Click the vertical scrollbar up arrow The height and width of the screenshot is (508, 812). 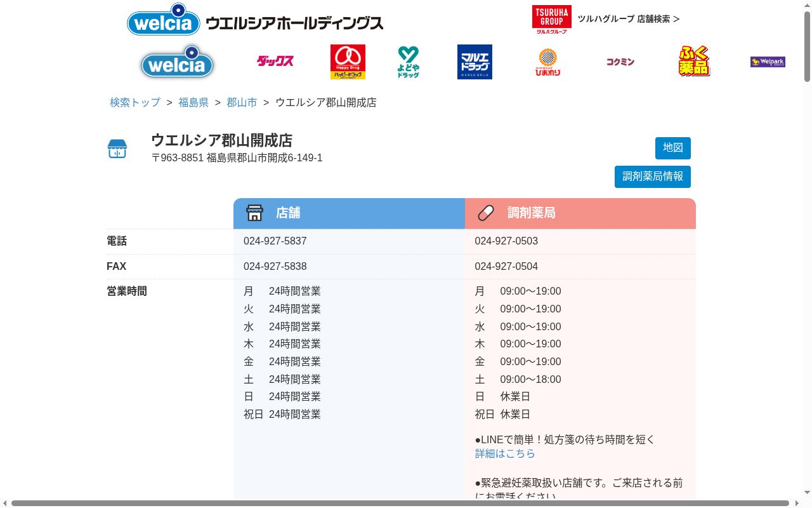[807, 5]
